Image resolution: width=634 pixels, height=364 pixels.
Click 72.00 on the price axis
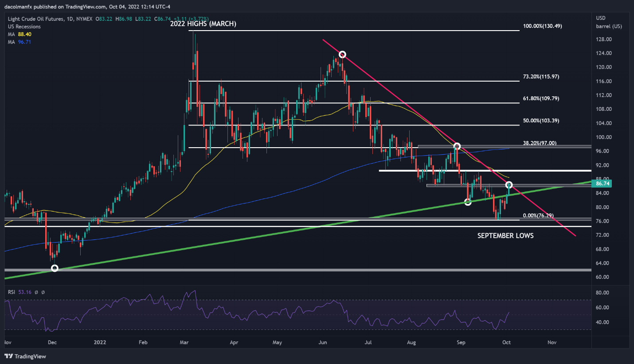602,235
